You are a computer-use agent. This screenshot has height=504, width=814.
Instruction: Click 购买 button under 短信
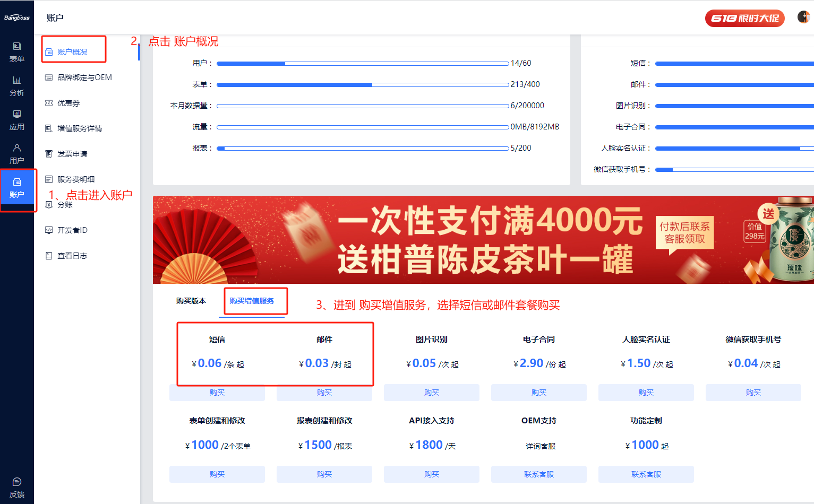217,393
